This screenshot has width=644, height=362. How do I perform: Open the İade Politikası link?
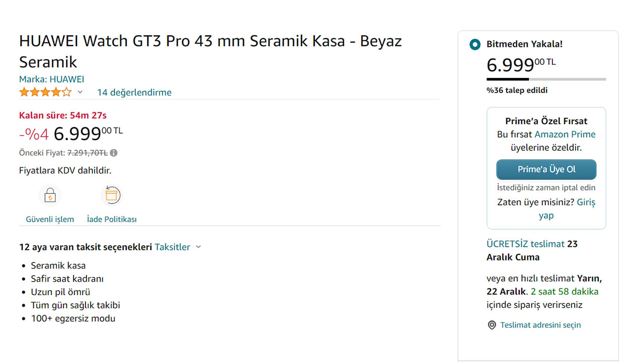coord(112,219)
